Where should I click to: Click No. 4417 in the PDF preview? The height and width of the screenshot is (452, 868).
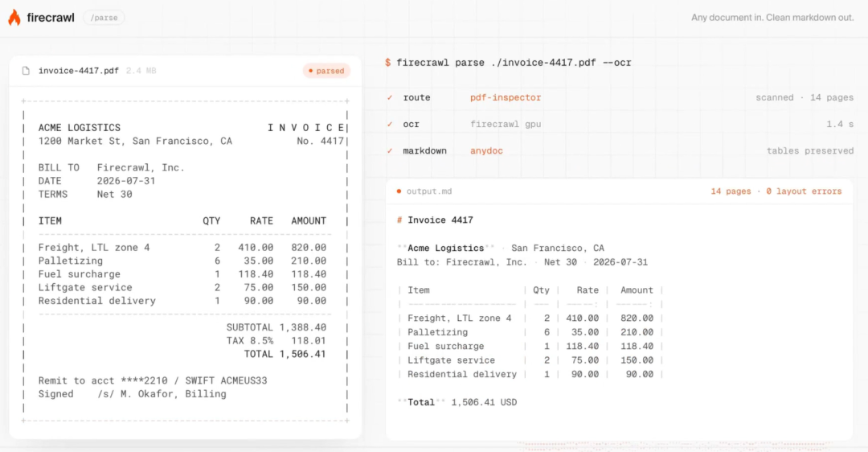click(320, 142)
